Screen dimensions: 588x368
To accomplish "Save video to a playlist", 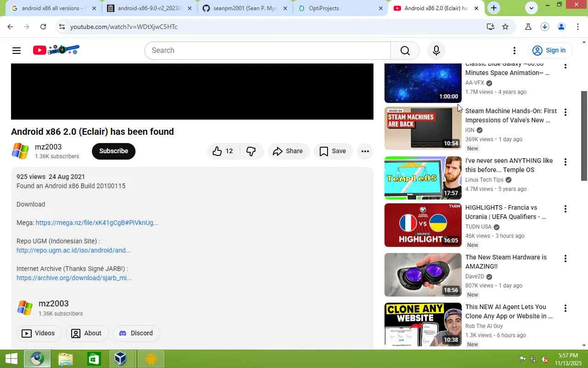I will tap(333, 151).
